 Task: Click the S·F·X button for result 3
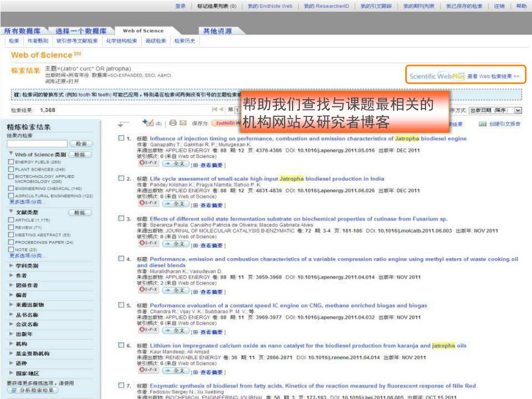[x=148, y=243]
